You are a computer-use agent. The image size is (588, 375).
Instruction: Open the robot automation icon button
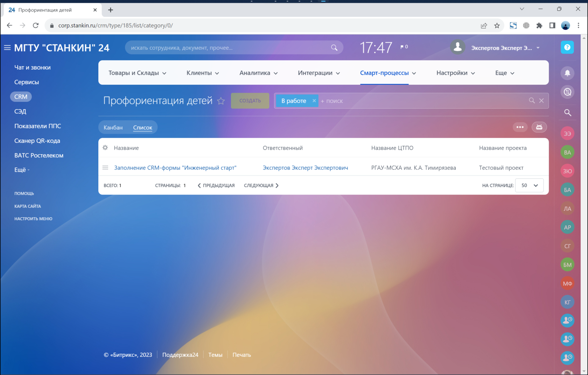[x=539, y=127]
